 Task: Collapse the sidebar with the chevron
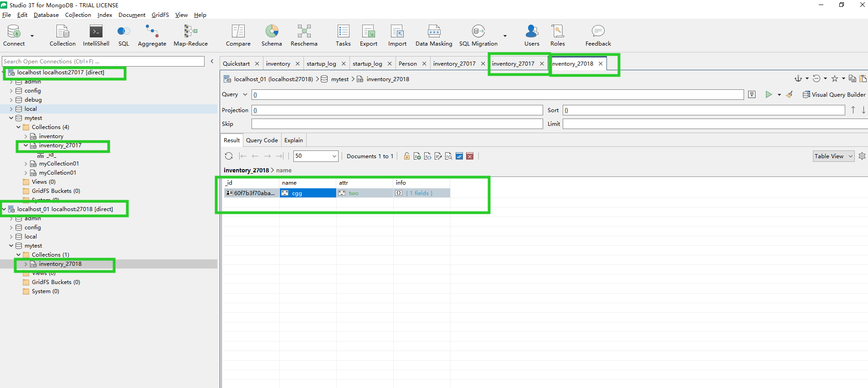(x=212, y=61)
